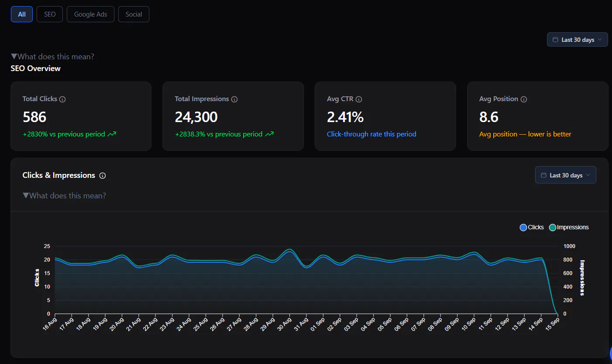Open the top Last 30 days dropdown
This screenshot has height=364, width=612.
(577, 40)
